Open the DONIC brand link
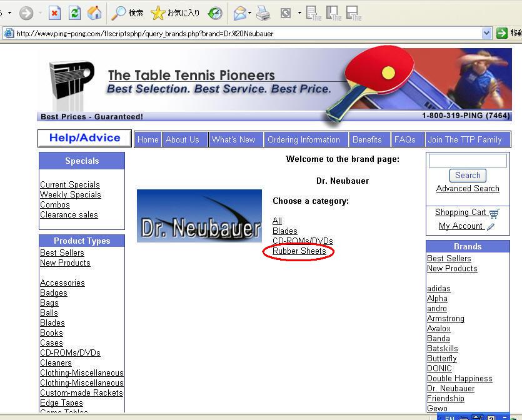 pos(439,368)
